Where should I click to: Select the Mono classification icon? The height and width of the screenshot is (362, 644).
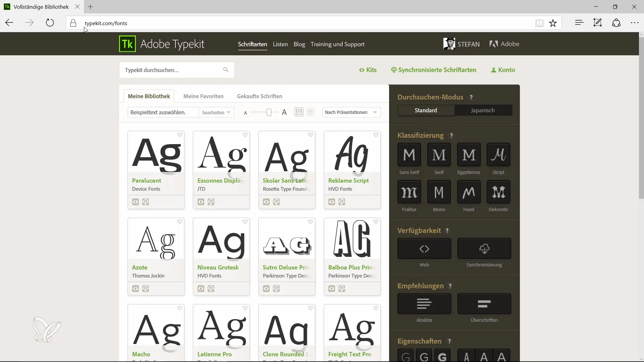click(x=439, y=192)
